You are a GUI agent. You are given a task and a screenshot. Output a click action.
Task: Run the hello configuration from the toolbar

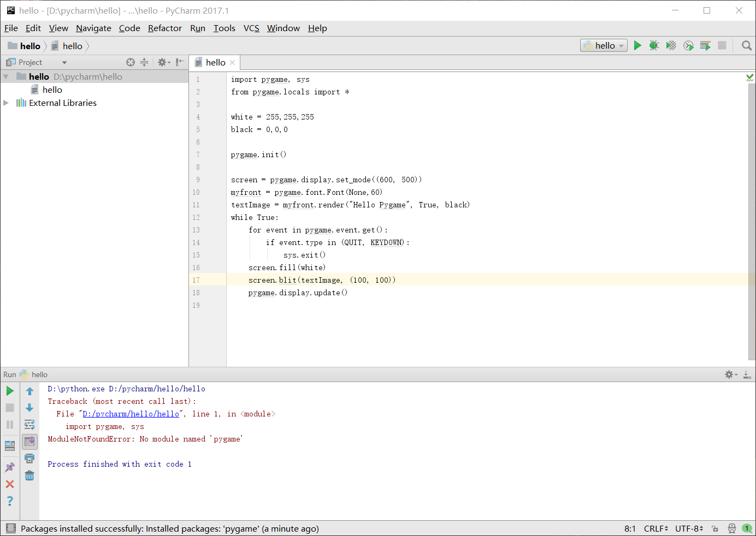pyautogui.click(x=637, y=46)
